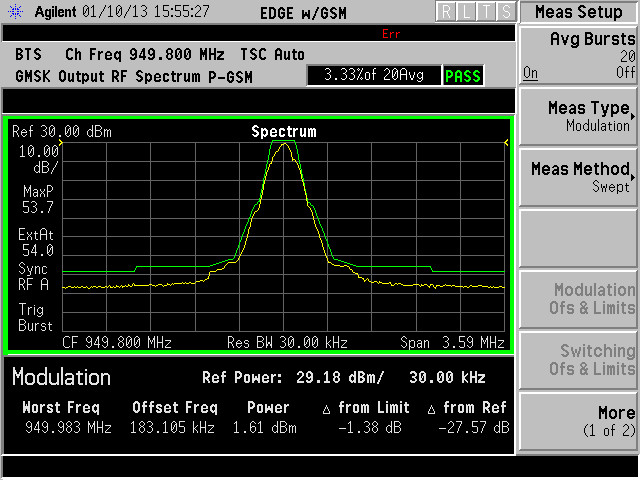The height and width of the screenshot is (480, 640).
Task: Select Modulation Ofs & Limits softkey
Action: tap(578, 299)
